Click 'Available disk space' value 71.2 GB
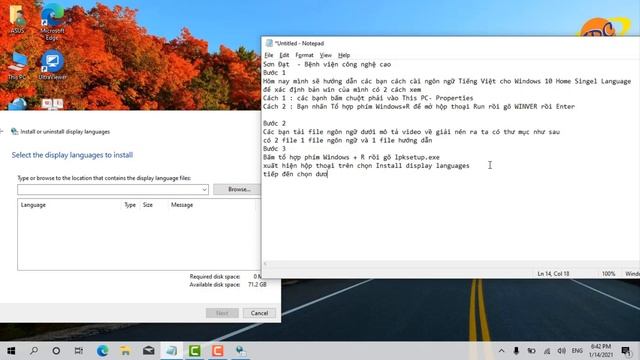 pyautogui.click(x=257, y=284)
